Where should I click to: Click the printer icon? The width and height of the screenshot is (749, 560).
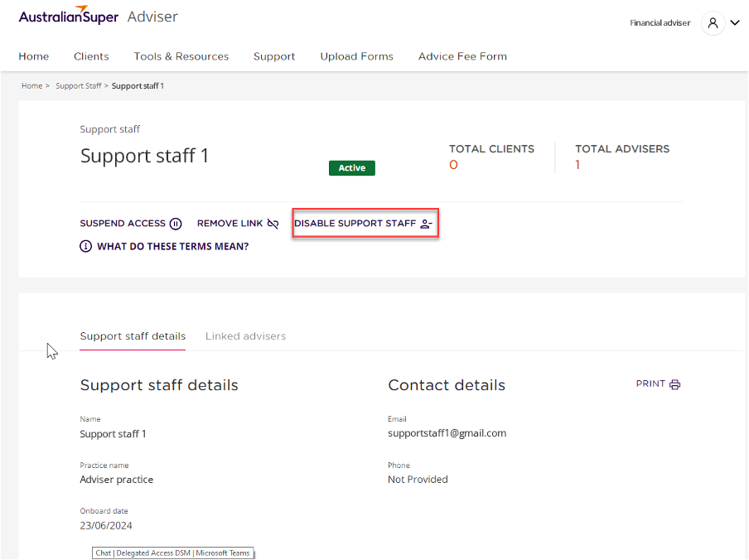pyautogui.click(x=675, y=384)
